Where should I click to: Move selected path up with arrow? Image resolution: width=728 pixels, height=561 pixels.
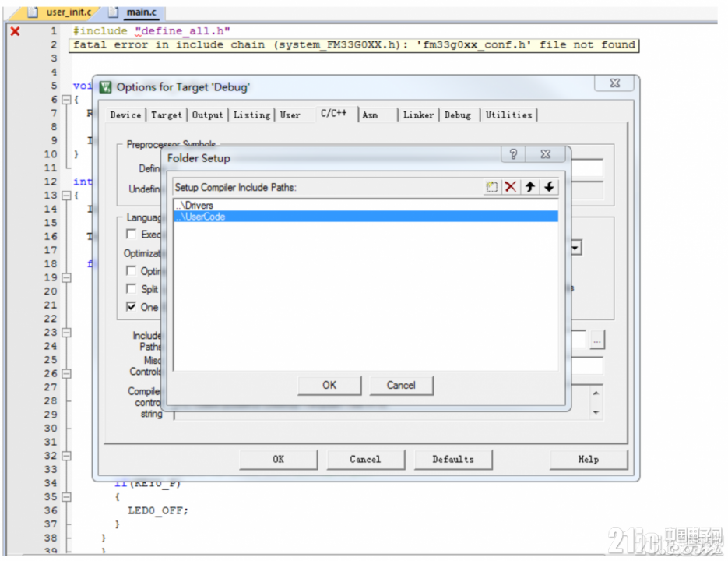point(529,187)
